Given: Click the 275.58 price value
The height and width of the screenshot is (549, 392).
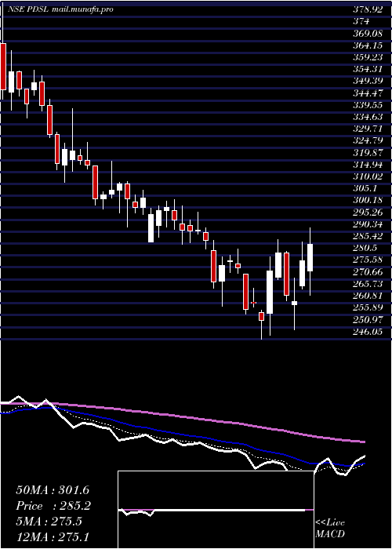Looking at the screenshot, I should 368,260.
